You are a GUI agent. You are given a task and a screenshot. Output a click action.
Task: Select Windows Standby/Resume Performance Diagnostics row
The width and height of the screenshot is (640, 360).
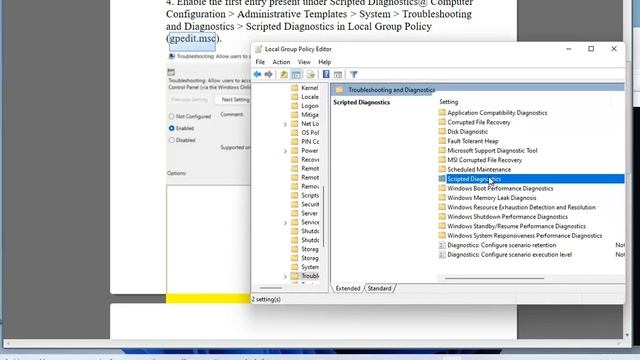click(516, 226)
